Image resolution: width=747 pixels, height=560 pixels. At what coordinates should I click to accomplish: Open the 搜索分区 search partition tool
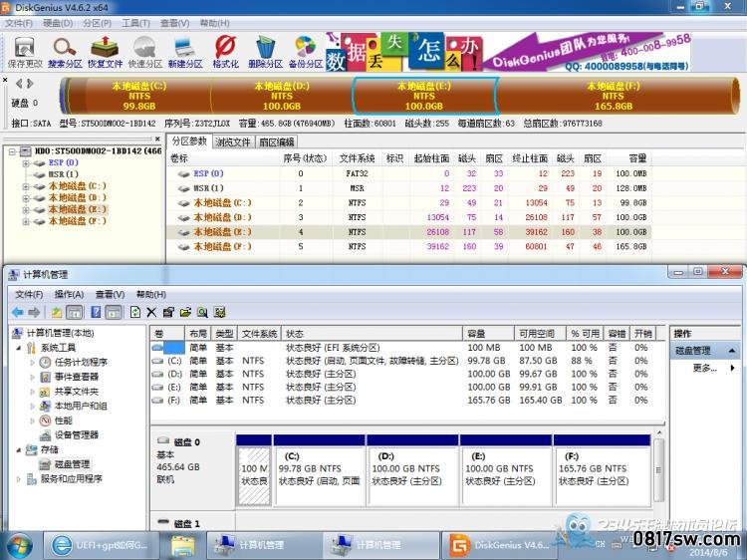coord(65,52)
